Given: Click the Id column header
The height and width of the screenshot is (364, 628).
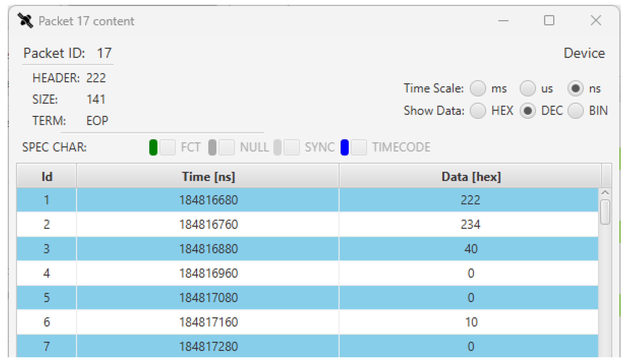Looking at the screenshot, I should [x=47, y=177].
